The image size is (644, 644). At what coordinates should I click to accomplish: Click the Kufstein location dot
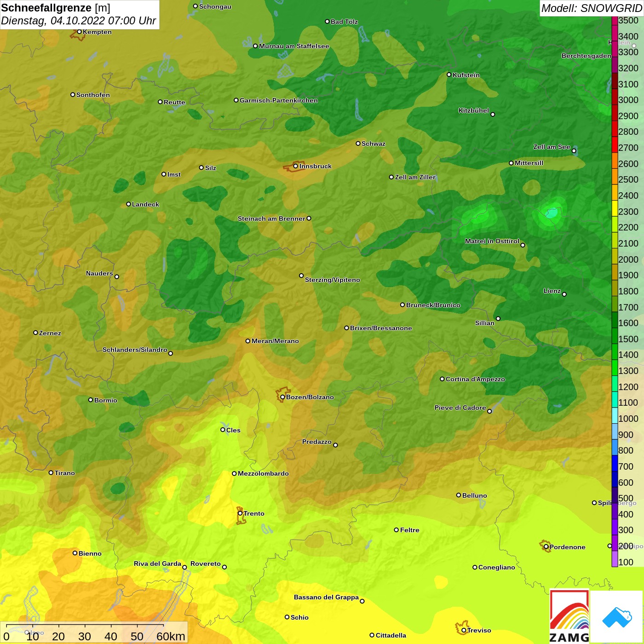(x=449, y=75)
